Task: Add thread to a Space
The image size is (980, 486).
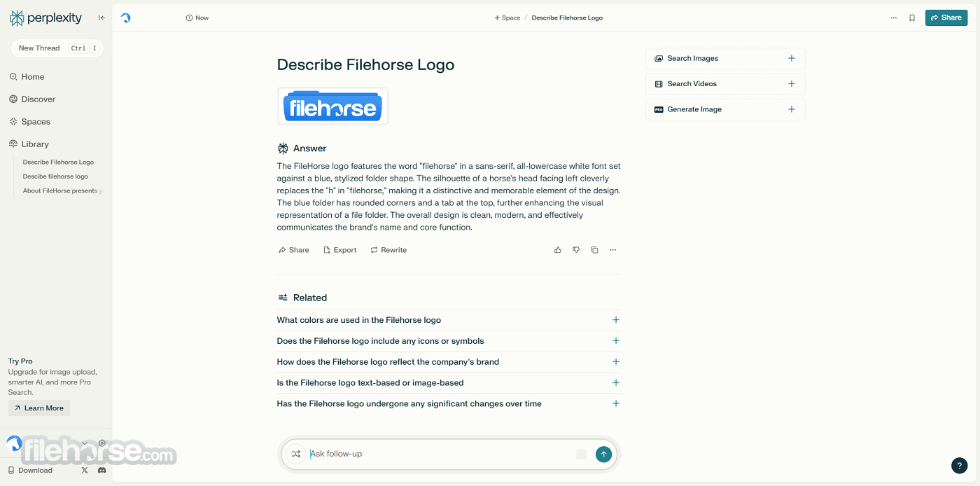Action: click(507, 18)
